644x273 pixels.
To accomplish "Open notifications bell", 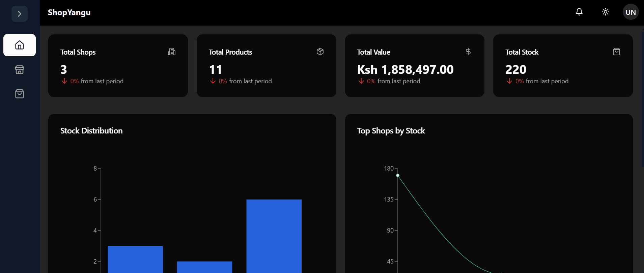I will (579, 12).
